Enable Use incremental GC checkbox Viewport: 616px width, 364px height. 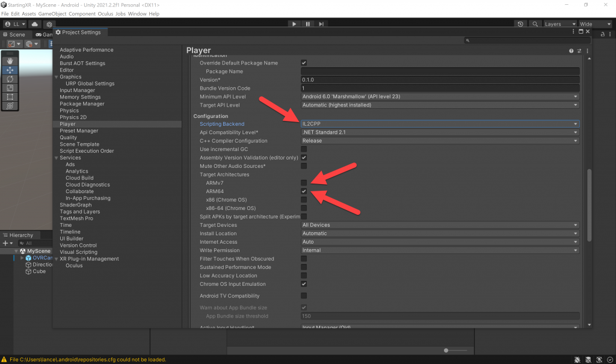304,149
